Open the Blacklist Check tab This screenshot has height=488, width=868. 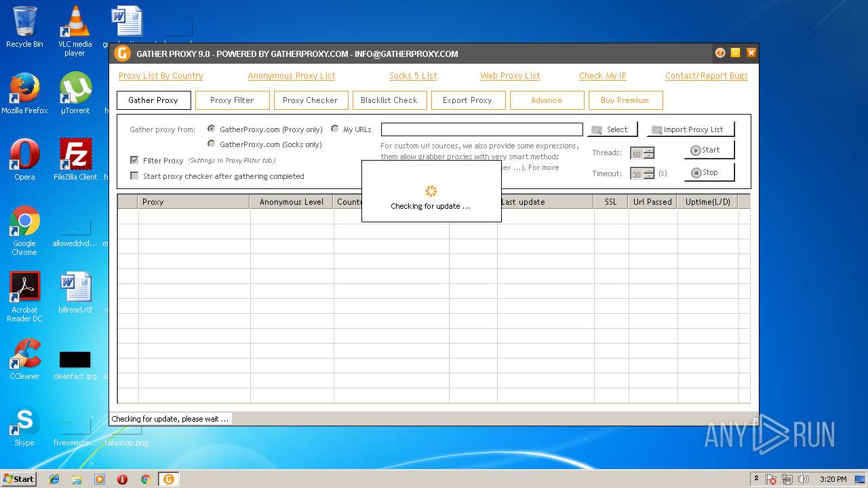pos(389,100)
